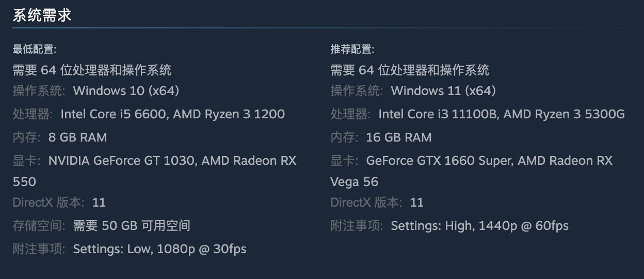Click the minimum 需要 64 位处理器和操作系统 line
This screenshot has height=279, width=644.
point(92,70)
